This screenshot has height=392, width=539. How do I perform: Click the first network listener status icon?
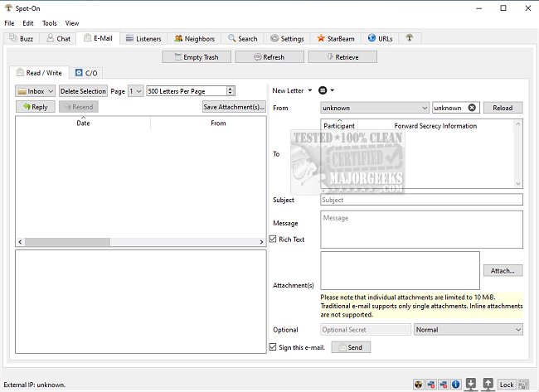[431, 385]
